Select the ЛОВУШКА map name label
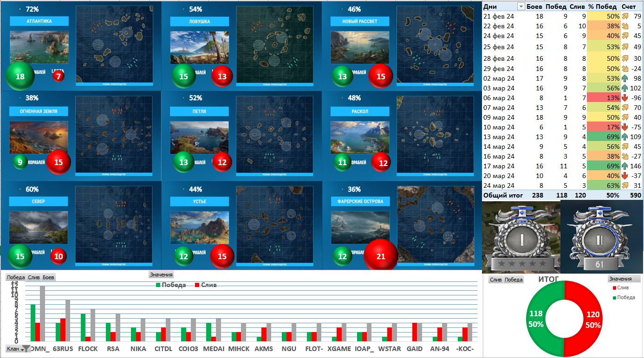This screenshot has height=358, width=644. click(x=200, y=21)
